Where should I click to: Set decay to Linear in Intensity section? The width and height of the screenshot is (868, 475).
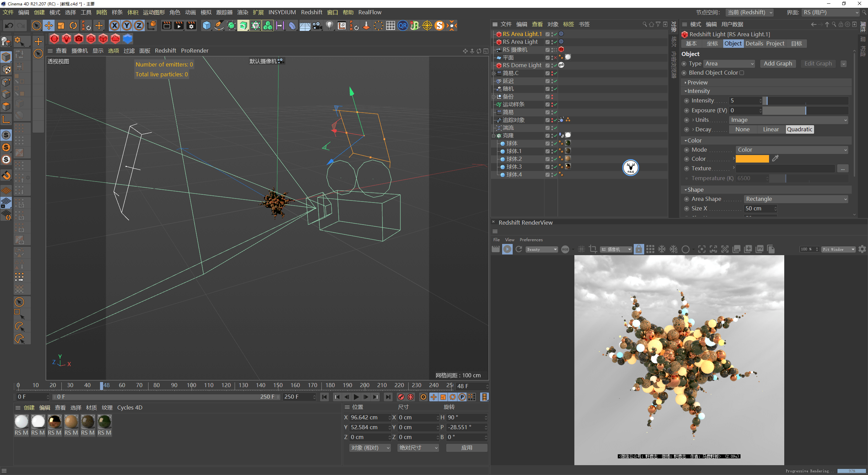771,129
